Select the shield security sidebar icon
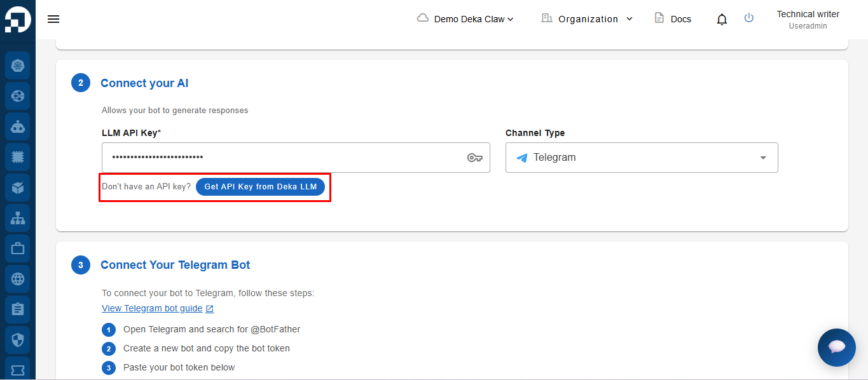 click(18, 340)
